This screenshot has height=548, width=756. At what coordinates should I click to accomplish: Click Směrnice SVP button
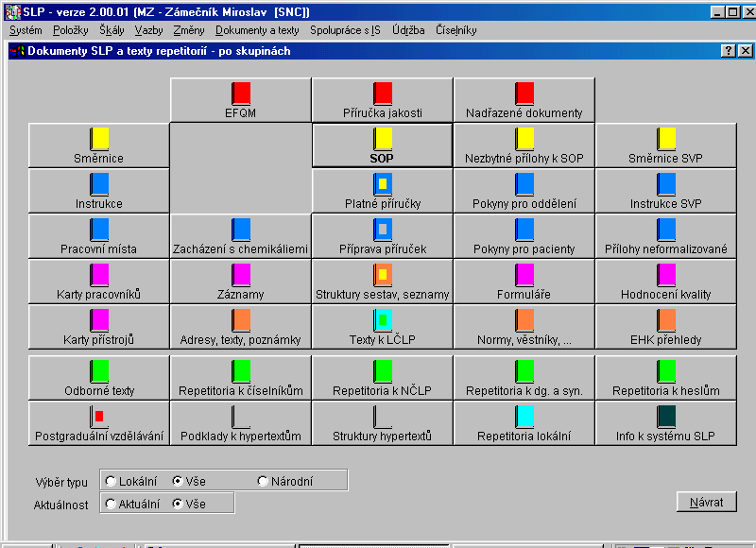pos(666,147)
